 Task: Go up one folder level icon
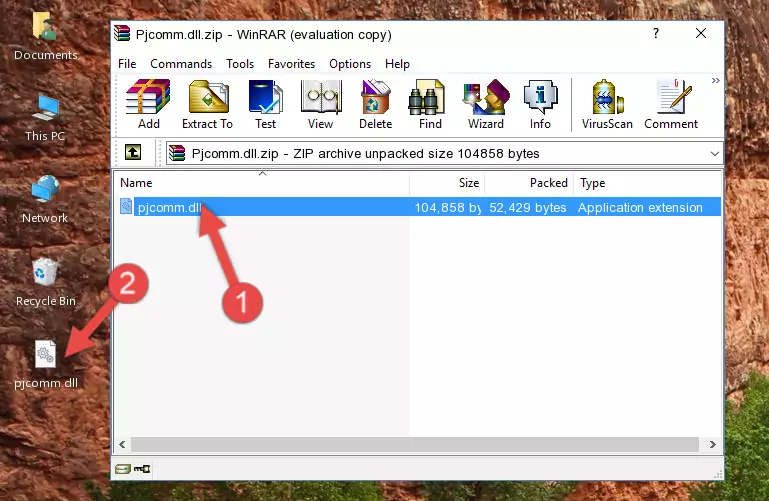(133, 153)
